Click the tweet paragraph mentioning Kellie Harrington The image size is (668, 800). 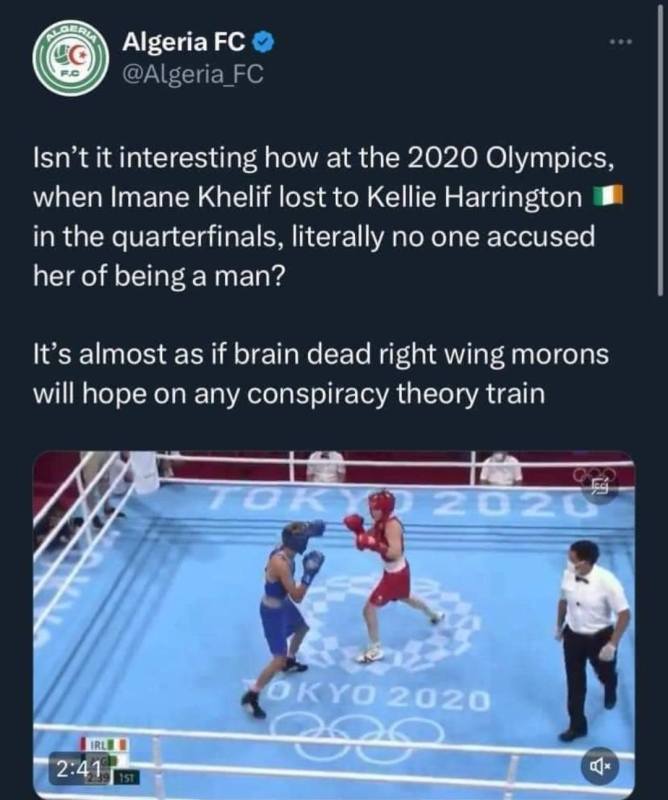click(327, 217)
